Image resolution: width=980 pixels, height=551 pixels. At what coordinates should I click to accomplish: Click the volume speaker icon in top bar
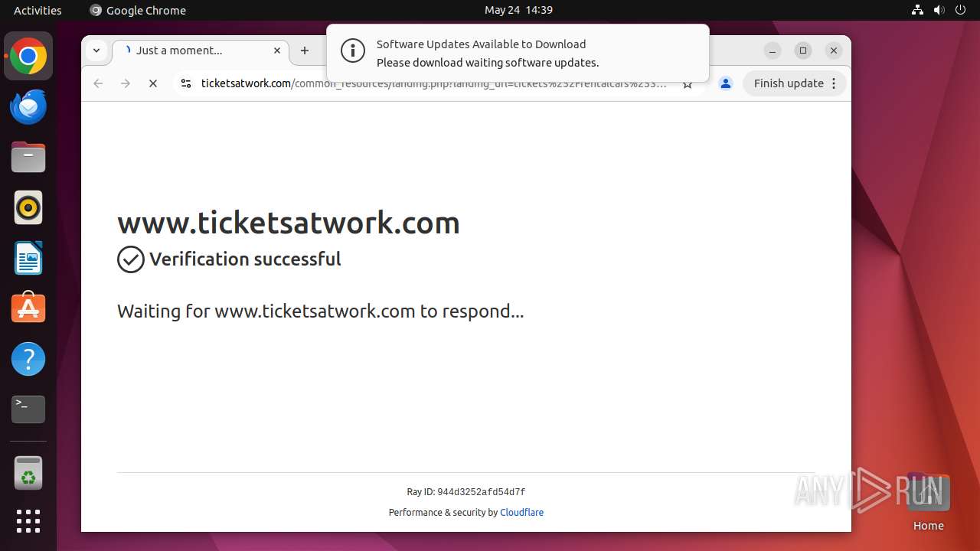(x=939, y=10)
